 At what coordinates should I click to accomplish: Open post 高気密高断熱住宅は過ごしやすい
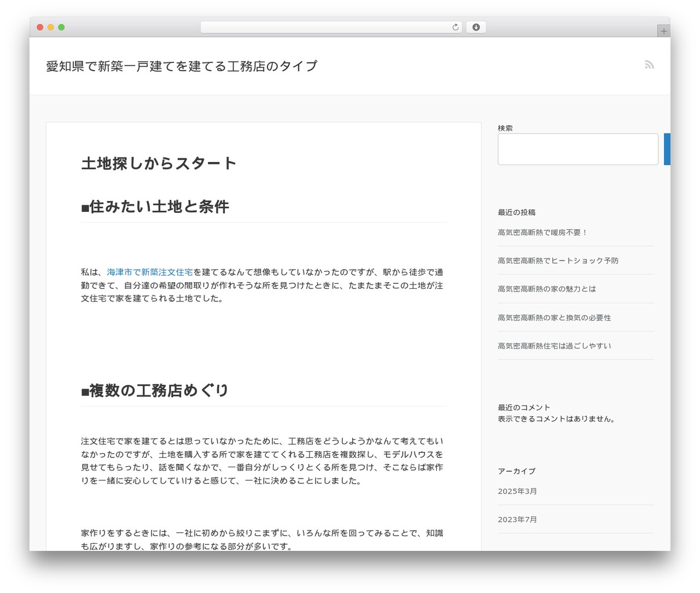pyautogui.click(x=555, y=346)
